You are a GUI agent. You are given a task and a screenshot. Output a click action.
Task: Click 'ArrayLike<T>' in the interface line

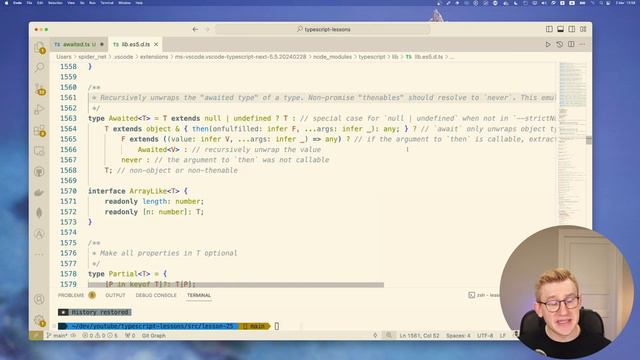point(154,191)
